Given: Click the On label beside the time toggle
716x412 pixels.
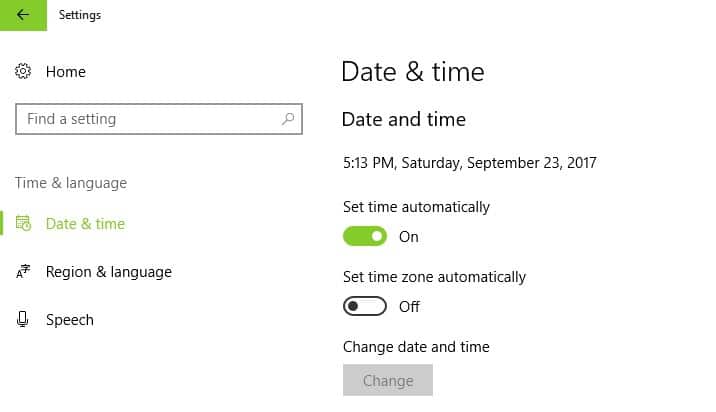Looking at the screenshot, I should coord(409,237).
